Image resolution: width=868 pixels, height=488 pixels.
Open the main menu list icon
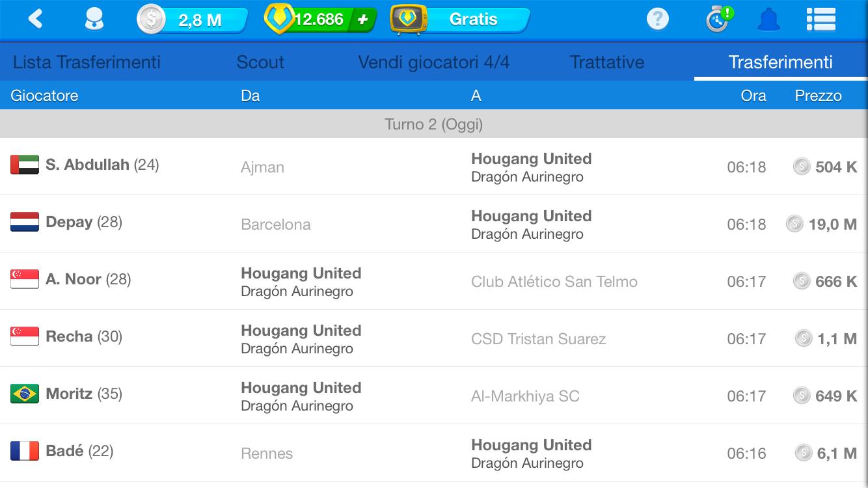[x=821, y=20]
